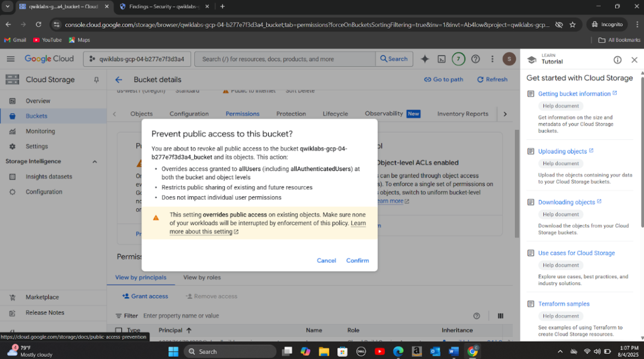The image size is (644, 359).
Task: Collapse the Storage Intelligence section
Action: point(95,162)
